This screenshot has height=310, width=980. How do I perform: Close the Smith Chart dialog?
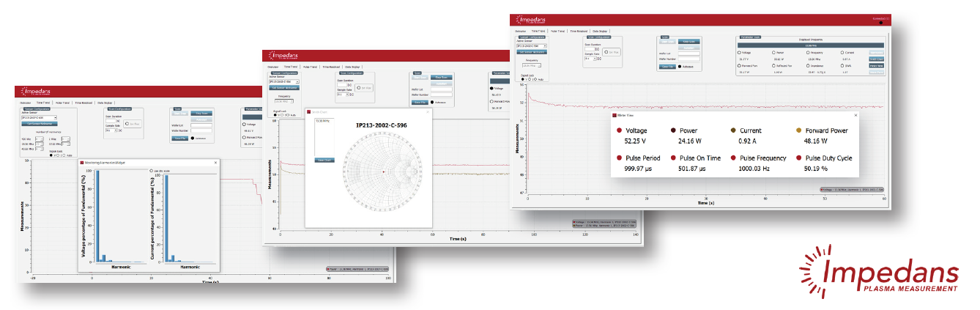click(428, 112)
